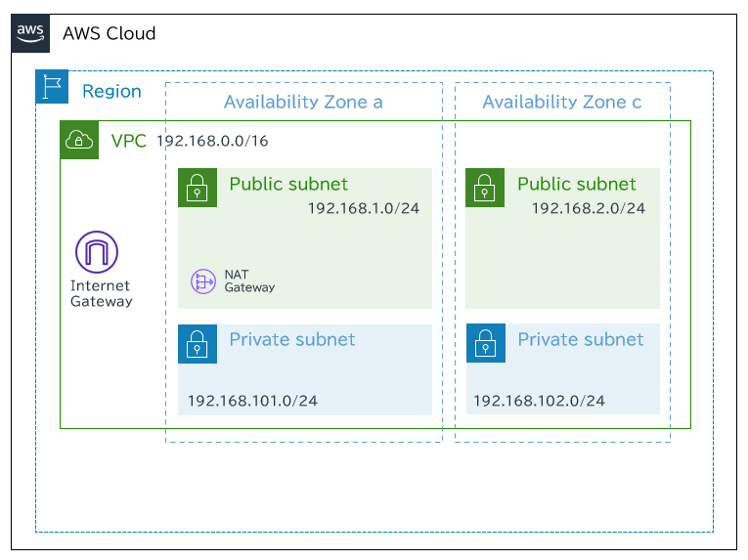The image size is (748, 560).
Task: Click the NAT Gateway icon
Action: 203,281
